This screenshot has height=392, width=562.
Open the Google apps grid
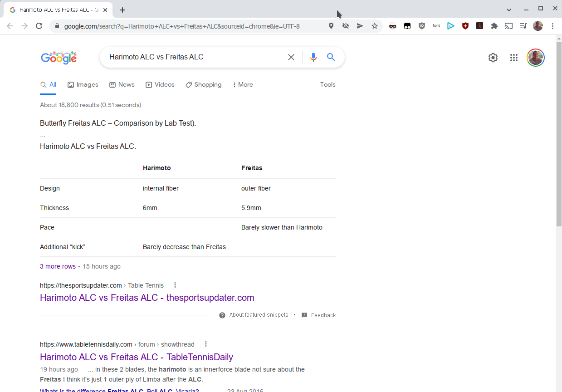point(514,58)
